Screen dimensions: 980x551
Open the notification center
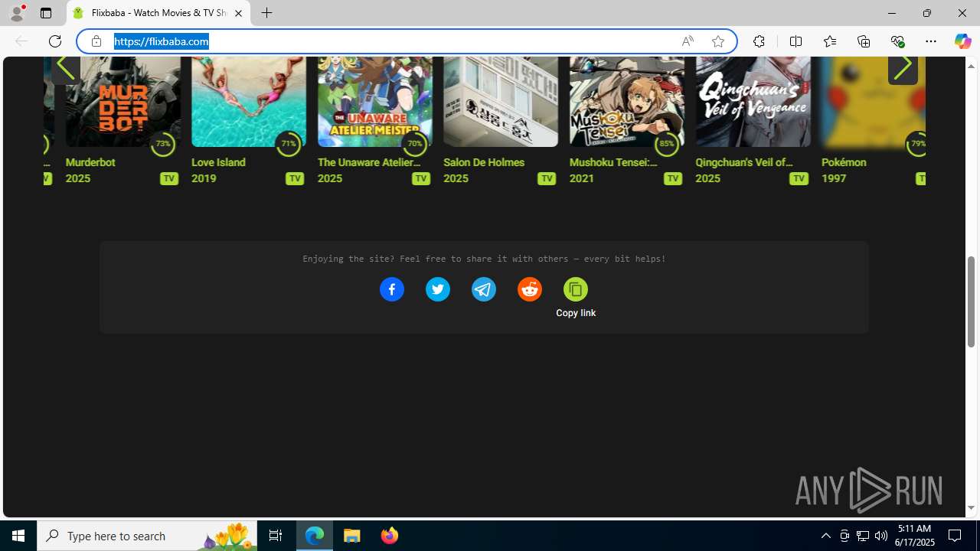click(x=955, y=536)
